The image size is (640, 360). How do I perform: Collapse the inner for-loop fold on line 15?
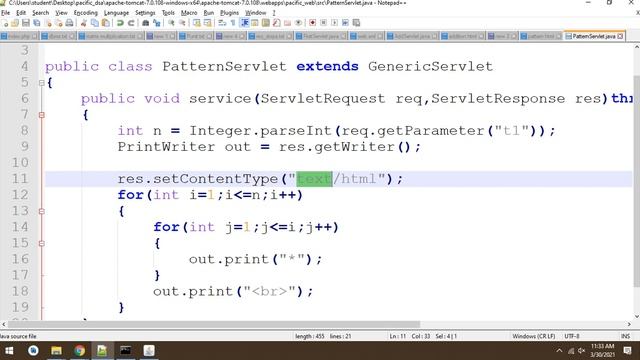point(42,244)
